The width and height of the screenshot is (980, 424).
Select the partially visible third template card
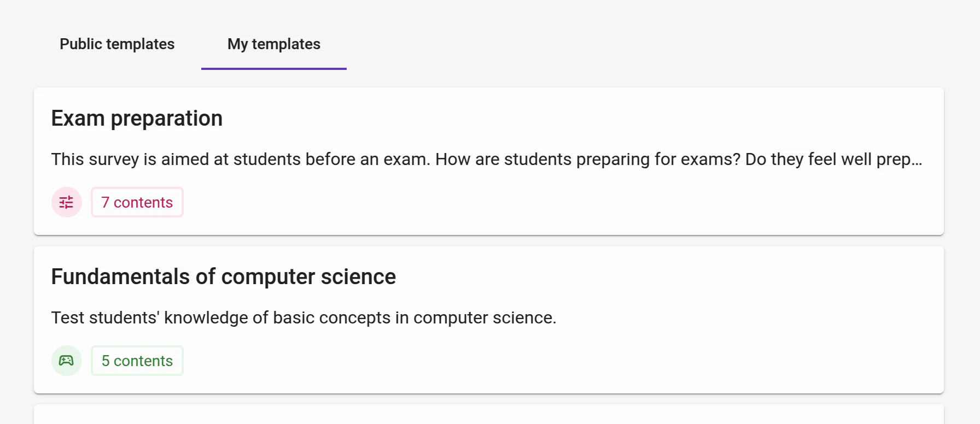point(488,415)
